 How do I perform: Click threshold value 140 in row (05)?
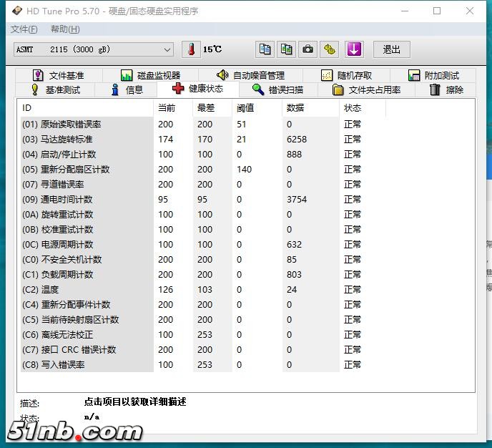tap(244, 170)
